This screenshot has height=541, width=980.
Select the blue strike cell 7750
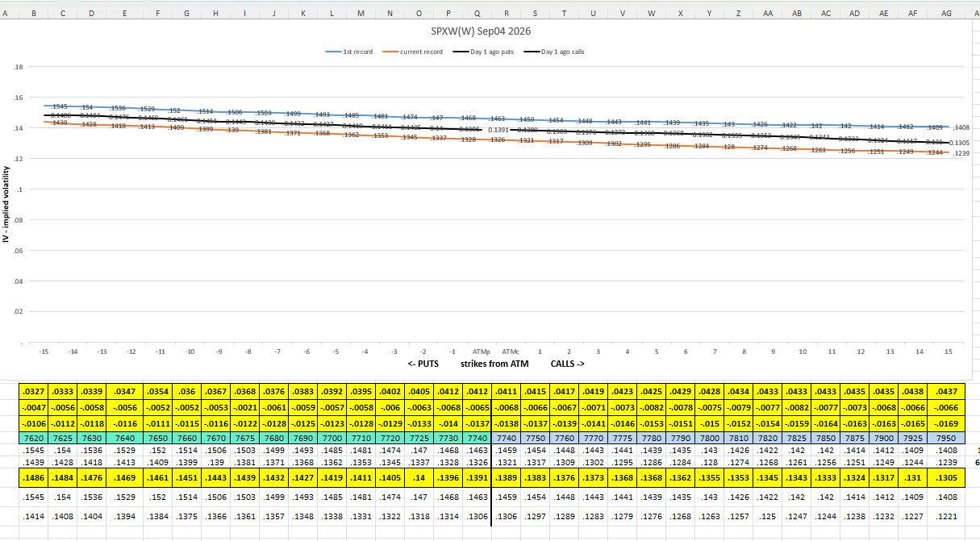tap(535, 437)
